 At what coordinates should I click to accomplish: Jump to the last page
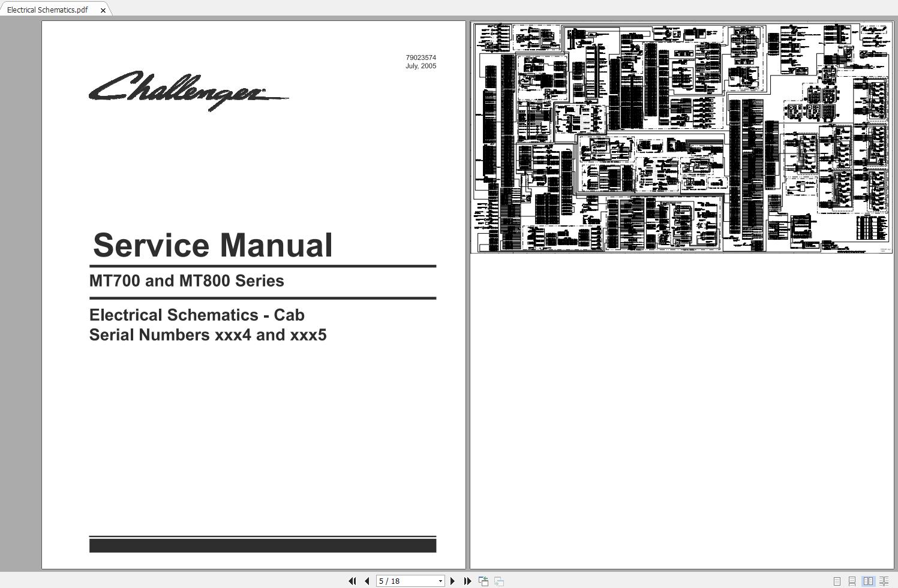tap(467, 581)
